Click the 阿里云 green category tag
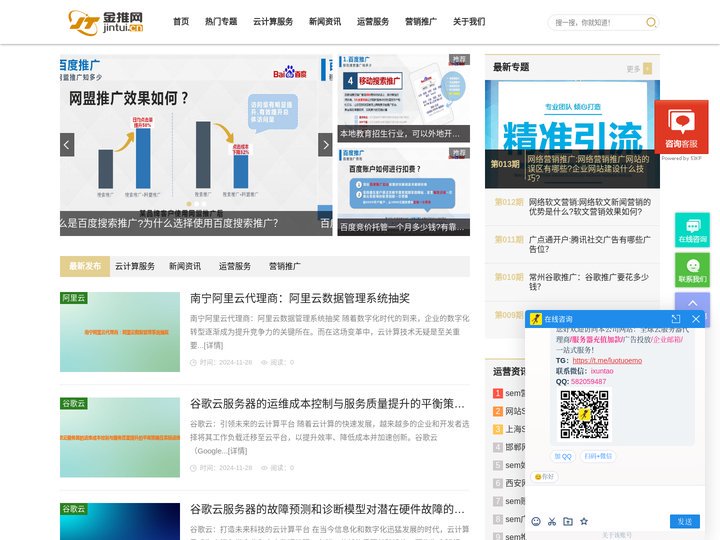 (x=73, y=298)
